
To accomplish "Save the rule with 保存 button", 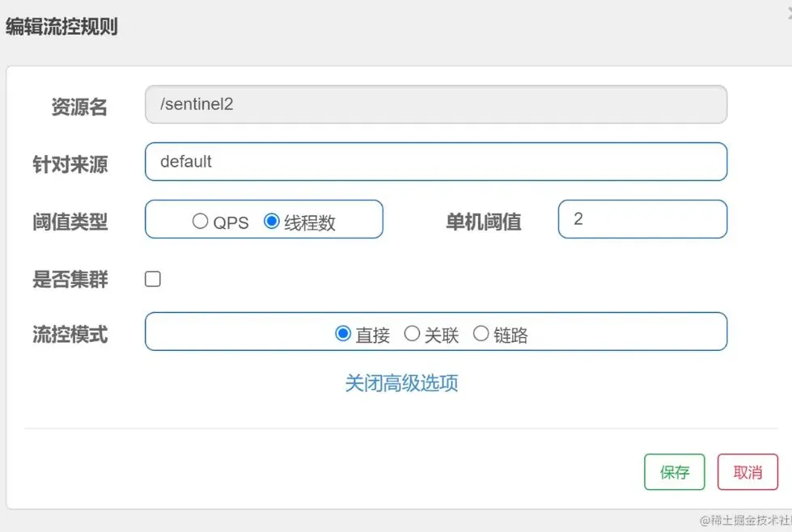I will point(675,472).
